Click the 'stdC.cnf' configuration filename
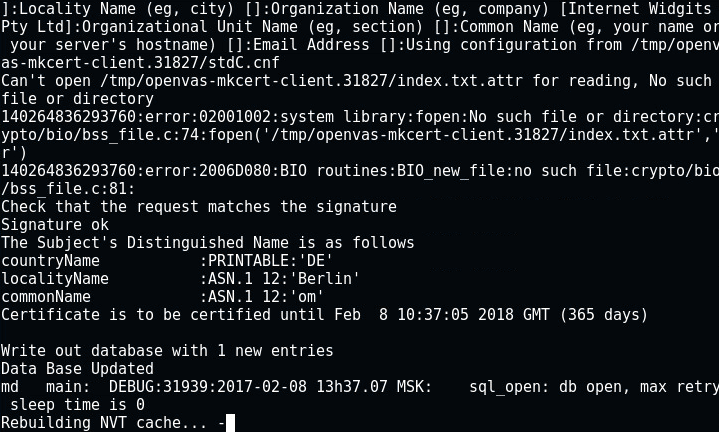The width and height of the screenshot is (719, 432). pyautogui.click(x=243, y=63)
